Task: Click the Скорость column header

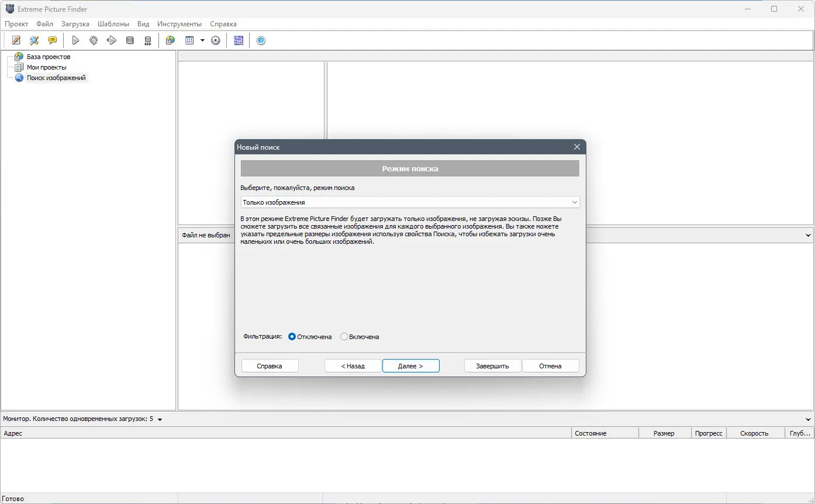Action: [x=755, y=433]
